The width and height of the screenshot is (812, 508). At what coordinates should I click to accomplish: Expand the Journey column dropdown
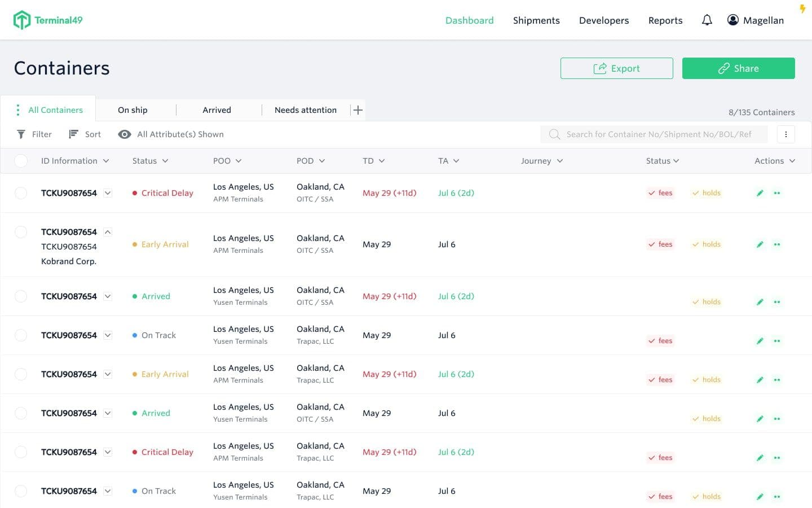(559, 161)
